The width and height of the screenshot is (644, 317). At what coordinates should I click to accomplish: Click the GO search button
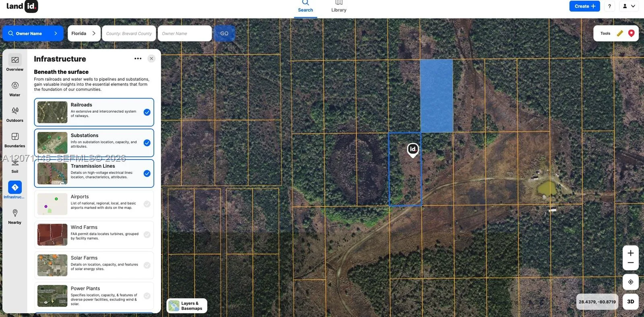pos(224,33)
